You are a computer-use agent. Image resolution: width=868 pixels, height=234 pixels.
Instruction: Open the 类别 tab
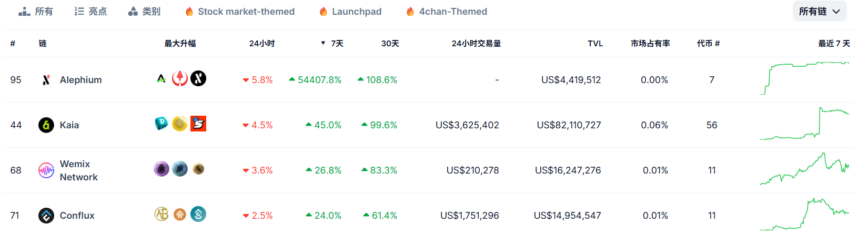[x=144, y=12]
